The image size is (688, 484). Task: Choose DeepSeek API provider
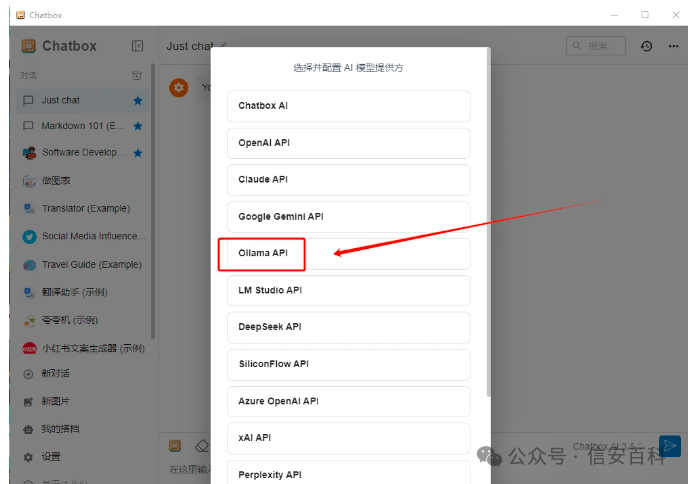(x=348, y=327)
